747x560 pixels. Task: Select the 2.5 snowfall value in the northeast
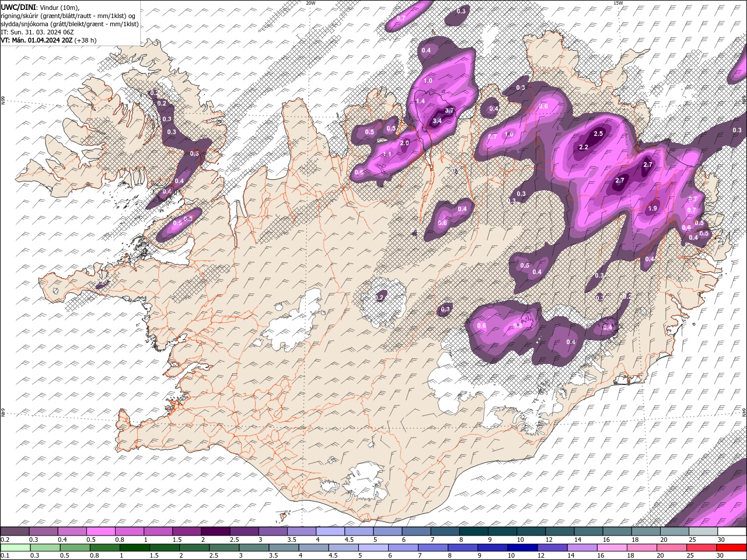tap(598, 134)
